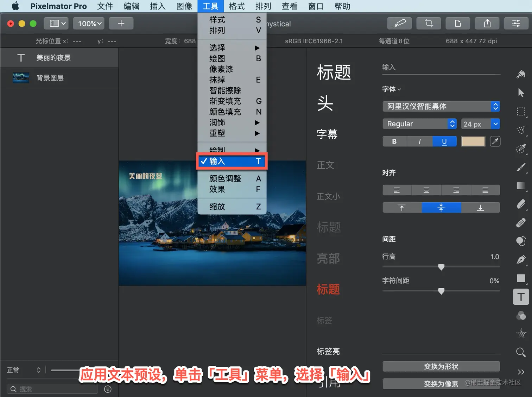Align text to the left
Image resolution: width=532 pixels, height=397 pixels.
(x=397, y=190)
